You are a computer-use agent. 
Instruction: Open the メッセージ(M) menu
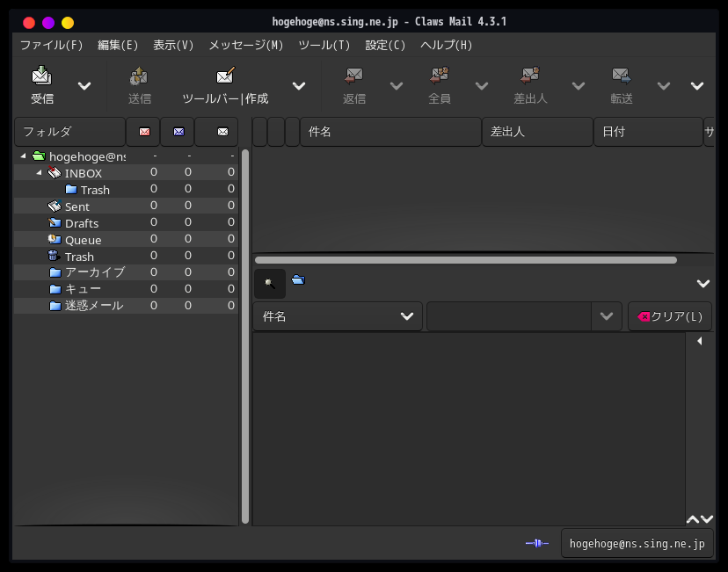pyautogui.click(x=245, y=45)
